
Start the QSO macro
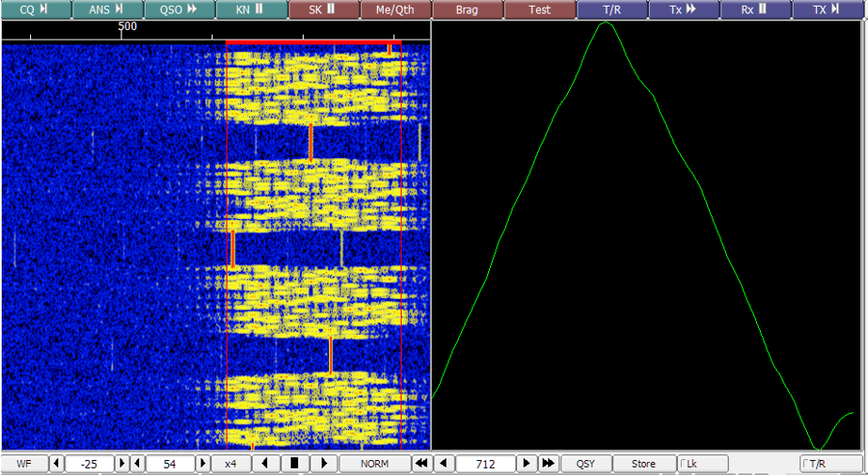(x=180, y=9)
